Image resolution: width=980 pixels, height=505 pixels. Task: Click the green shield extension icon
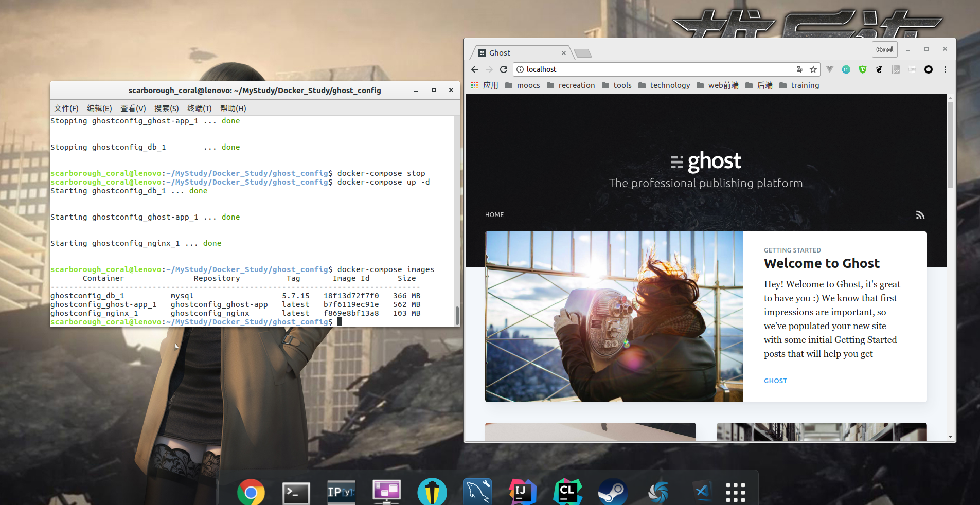point(863,69)
